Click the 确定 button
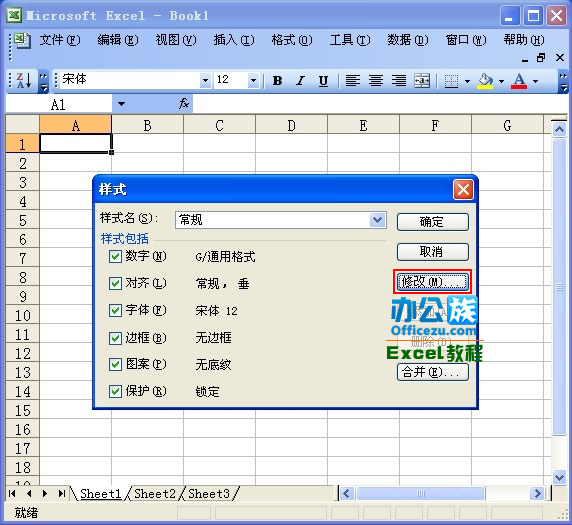 point(433,222)
